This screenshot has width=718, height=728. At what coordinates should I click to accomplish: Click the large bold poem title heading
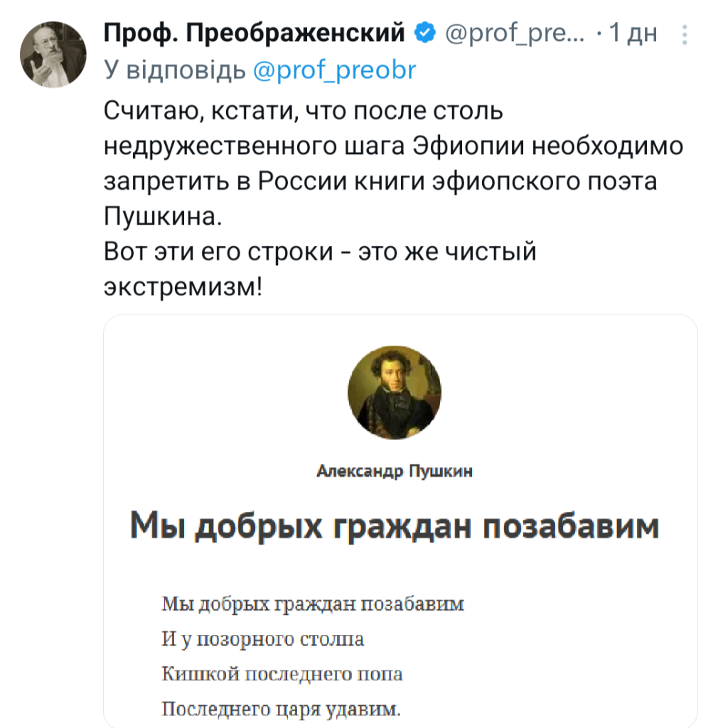pos(394,527)
